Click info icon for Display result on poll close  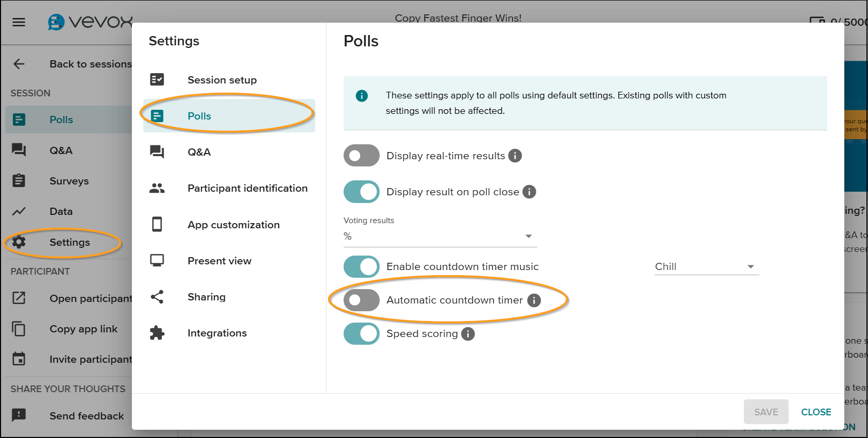tap(529, 192)
